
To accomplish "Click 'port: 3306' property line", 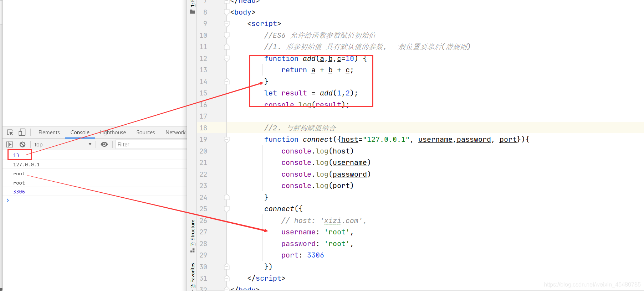I will 303,255.
